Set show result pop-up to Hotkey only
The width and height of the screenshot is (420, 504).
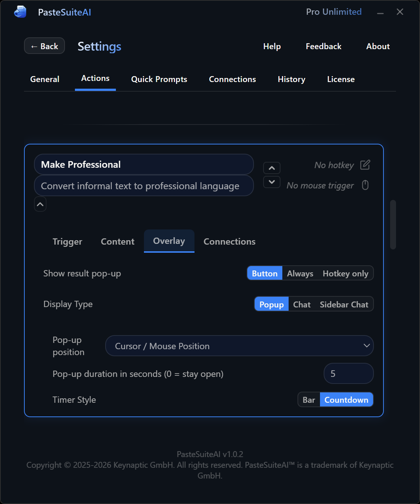(x=345, y=273)
